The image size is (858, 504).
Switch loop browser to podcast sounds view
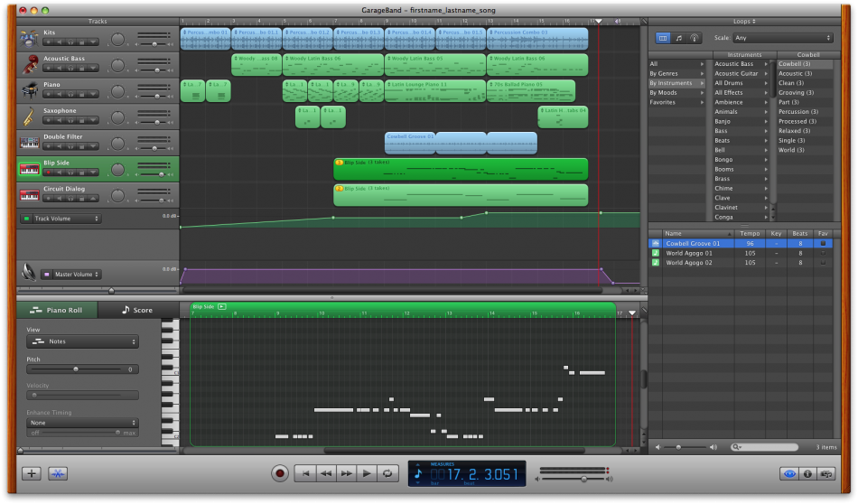pyautogui.click(x=694, y=38)
